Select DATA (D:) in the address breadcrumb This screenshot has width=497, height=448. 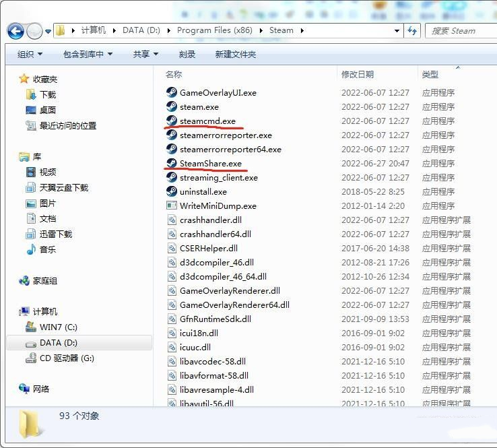(141, 30)
